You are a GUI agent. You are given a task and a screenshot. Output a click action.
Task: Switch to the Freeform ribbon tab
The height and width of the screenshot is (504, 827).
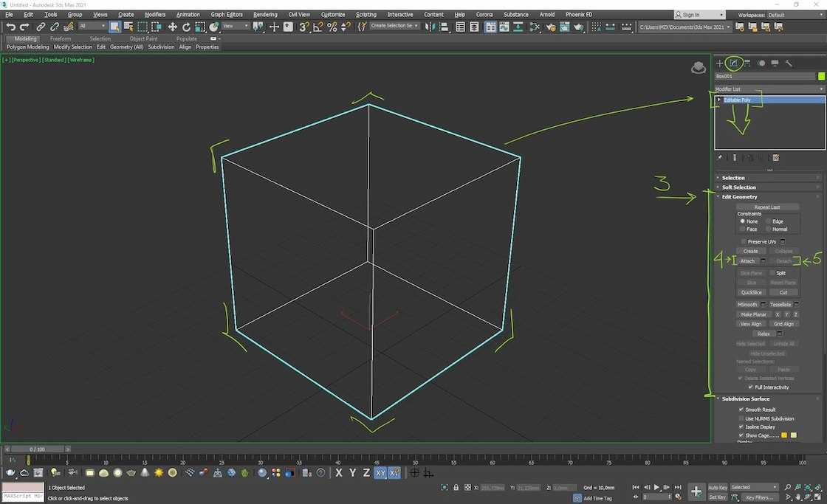(x=61, y=38)
